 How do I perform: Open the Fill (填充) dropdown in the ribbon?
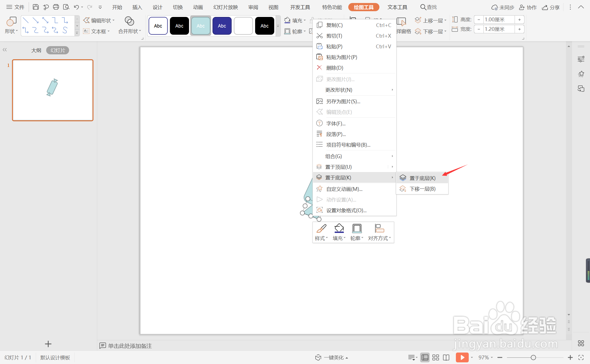295,20
